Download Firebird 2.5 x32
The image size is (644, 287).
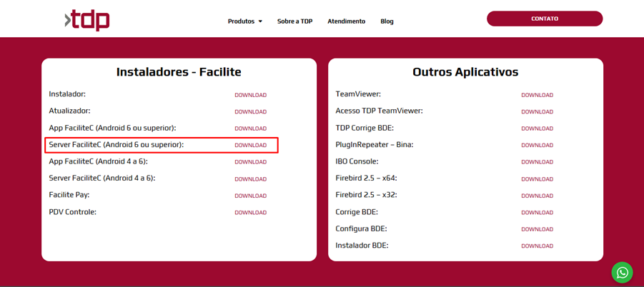click(x=538, y=196)
